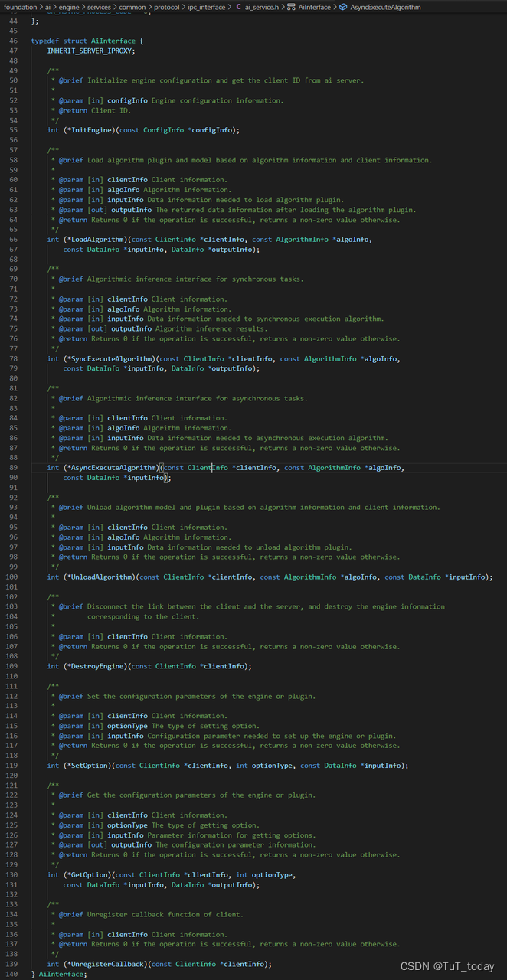Select the AsyncExecuteAlgorithm breadcrumb symbol
The image size is (507, 980).
(385, 6)
